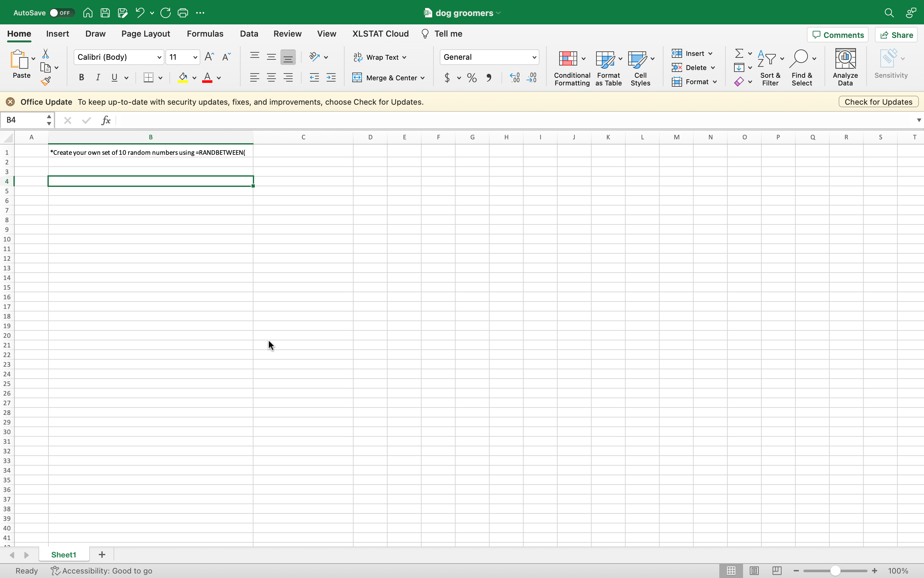Click the Format Painter brush icon
Image resolution: width=924 pixels, height=578 pixels.
point(46,81)
